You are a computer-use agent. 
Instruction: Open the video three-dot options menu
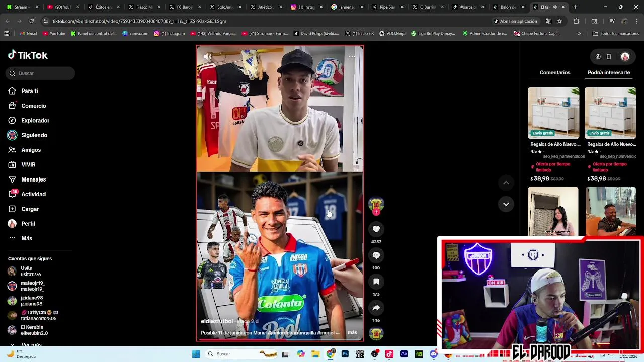point(352,57)
